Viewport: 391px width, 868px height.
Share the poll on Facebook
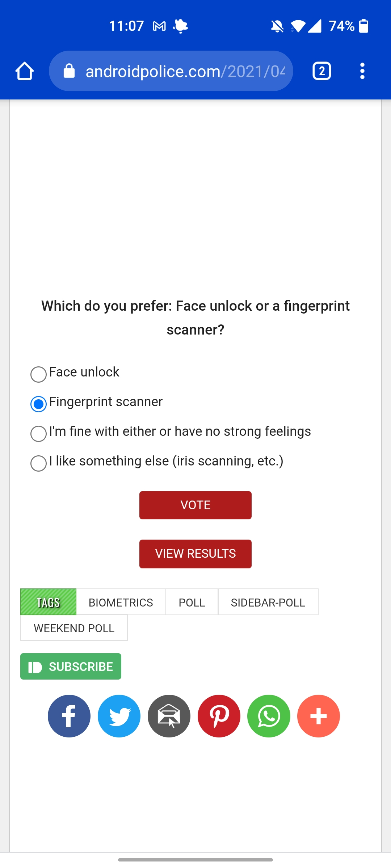click(x=69, y=716)
